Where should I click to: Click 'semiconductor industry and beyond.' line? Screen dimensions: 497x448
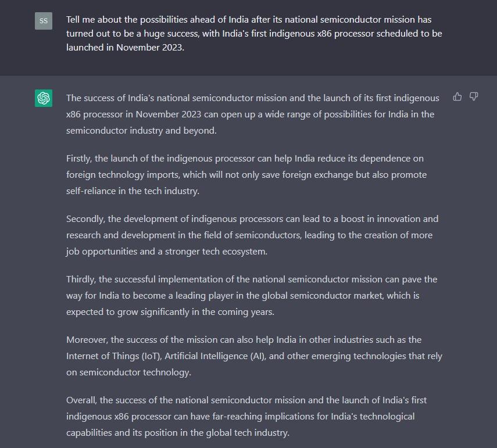point(141,131)
